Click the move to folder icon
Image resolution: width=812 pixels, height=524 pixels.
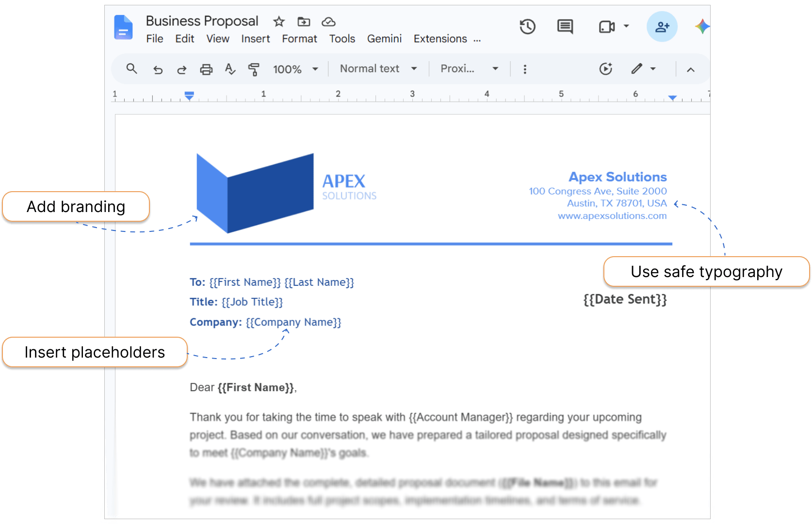pyautogui.click(x=304, y=21)
